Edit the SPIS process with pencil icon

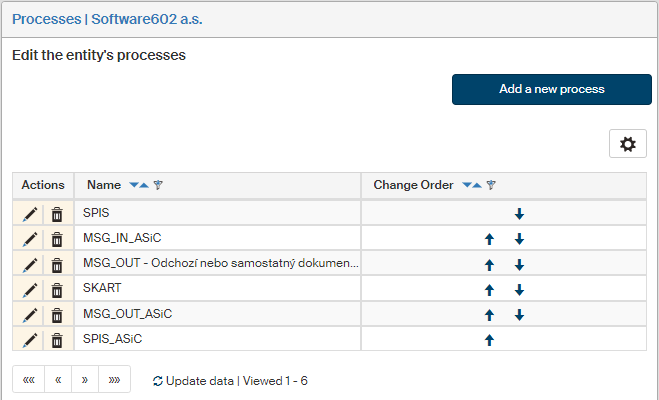30,214
